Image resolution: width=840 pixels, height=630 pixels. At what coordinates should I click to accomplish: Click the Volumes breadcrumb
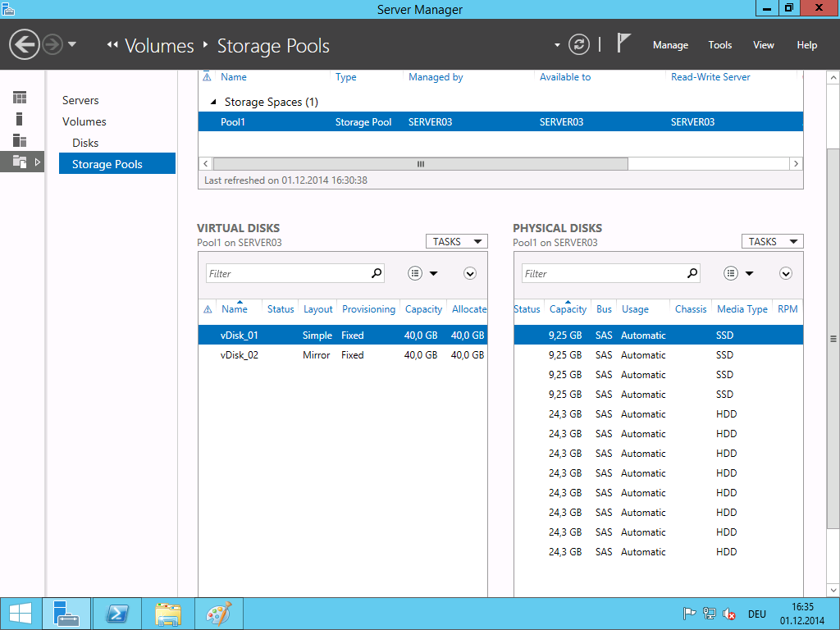pyautogui.click(x=159, y=46)
